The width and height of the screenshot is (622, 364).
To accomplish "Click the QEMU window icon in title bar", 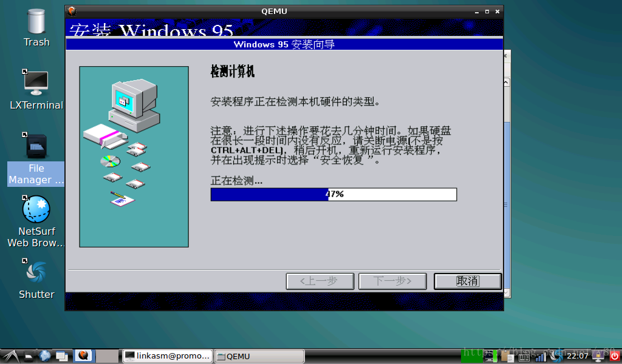I will tap(72, 11).
